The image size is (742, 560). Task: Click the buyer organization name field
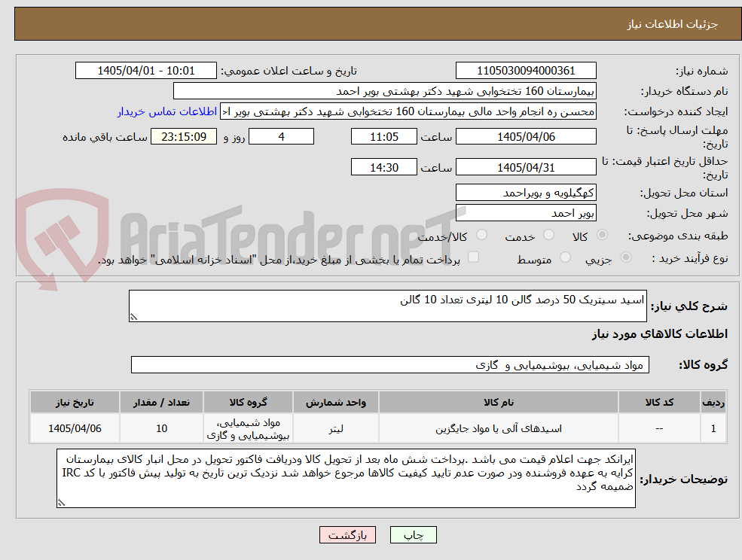click(385, 91)
